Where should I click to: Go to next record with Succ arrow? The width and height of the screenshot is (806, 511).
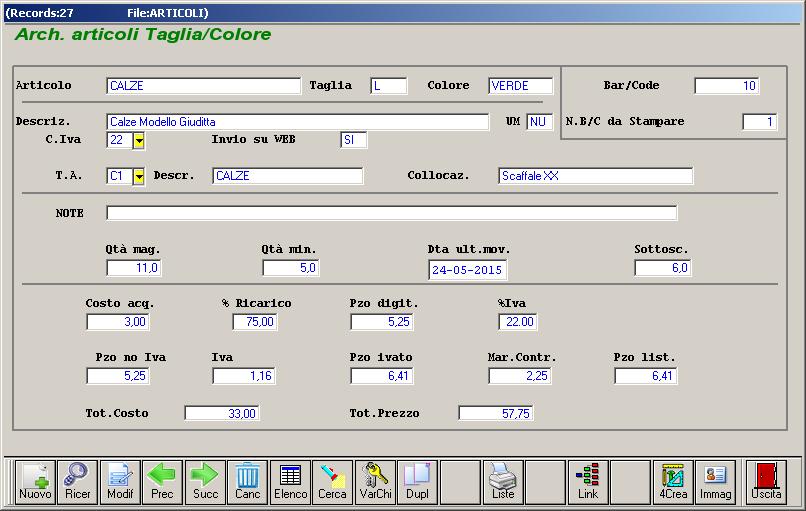tap(205, 482)
